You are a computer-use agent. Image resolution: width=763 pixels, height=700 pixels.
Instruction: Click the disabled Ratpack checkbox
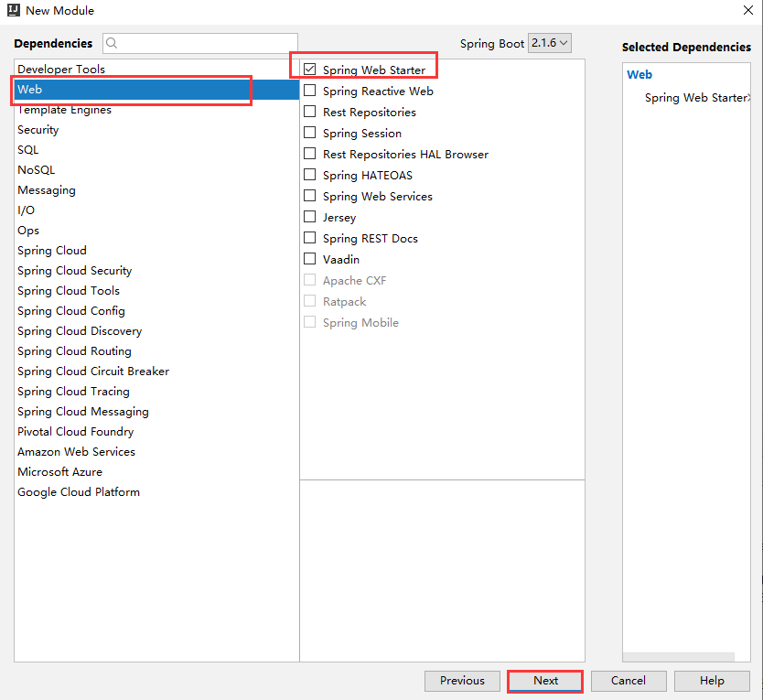pos(309,301)
